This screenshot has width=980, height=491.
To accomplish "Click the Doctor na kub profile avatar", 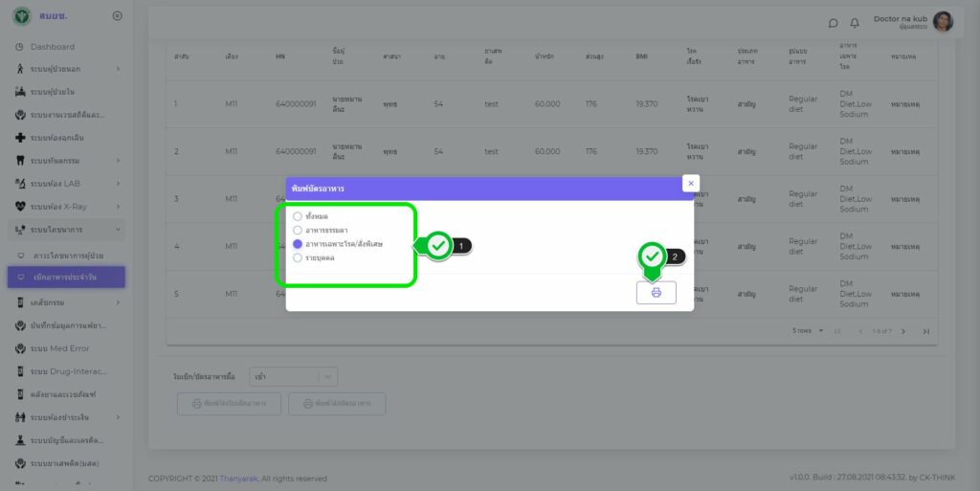I will (943, 22).
